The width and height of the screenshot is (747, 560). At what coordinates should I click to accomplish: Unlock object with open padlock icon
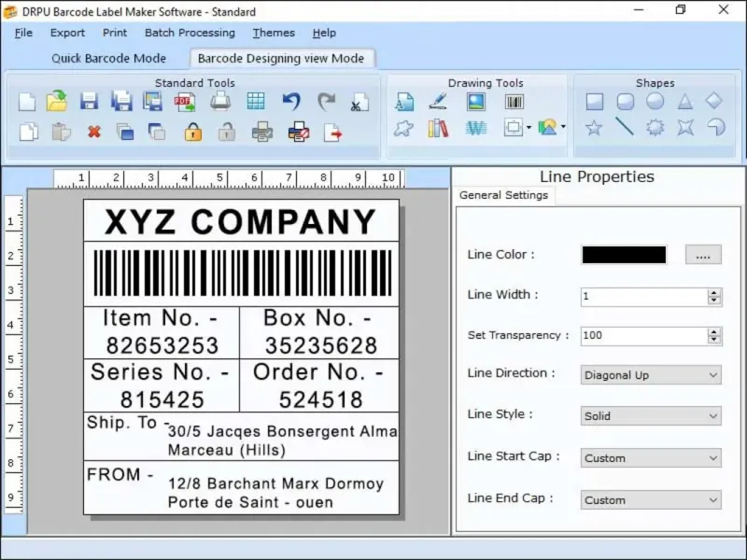point(227,132)
